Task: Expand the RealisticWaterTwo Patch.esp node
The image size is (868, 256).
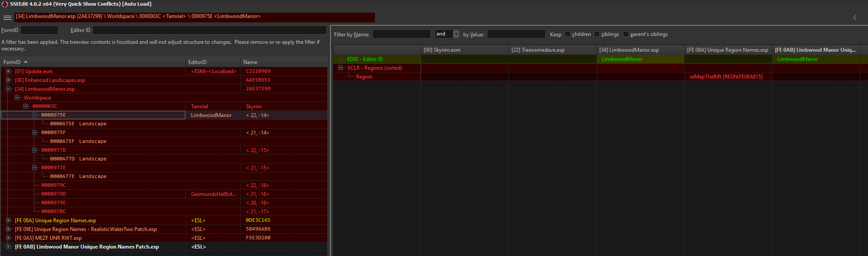Action: [8, 229]
